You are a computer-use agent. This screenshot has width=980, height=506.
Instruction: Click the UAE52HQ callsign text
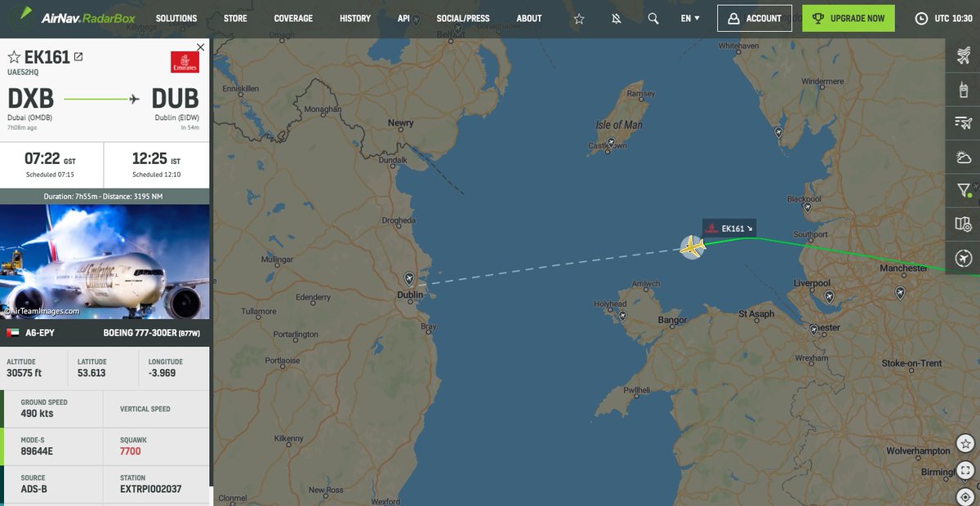(24, 72)
